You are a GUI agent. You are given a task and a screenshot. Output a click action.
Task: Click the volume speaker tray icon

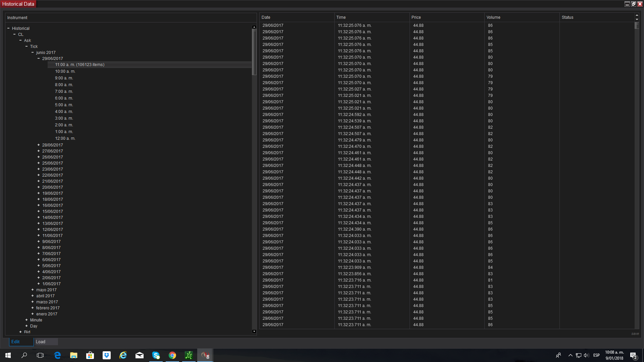click(586, 355)
